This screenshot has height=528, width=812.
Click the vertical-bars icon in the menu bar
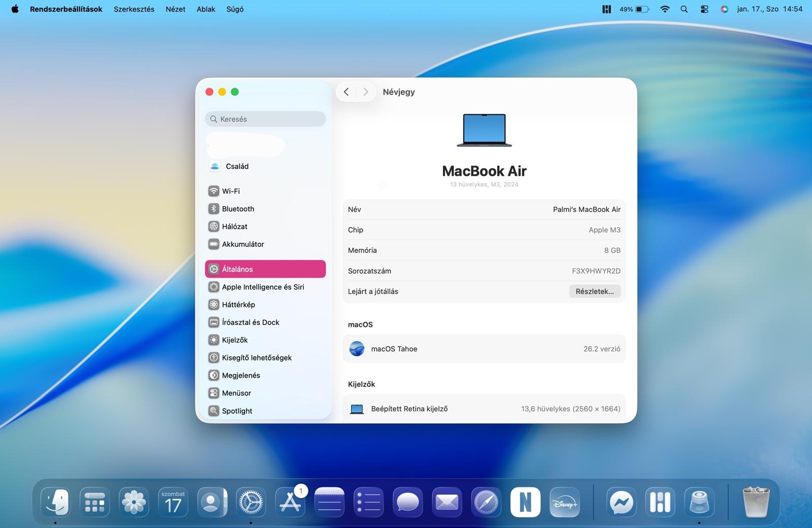[x=606, y=9]
